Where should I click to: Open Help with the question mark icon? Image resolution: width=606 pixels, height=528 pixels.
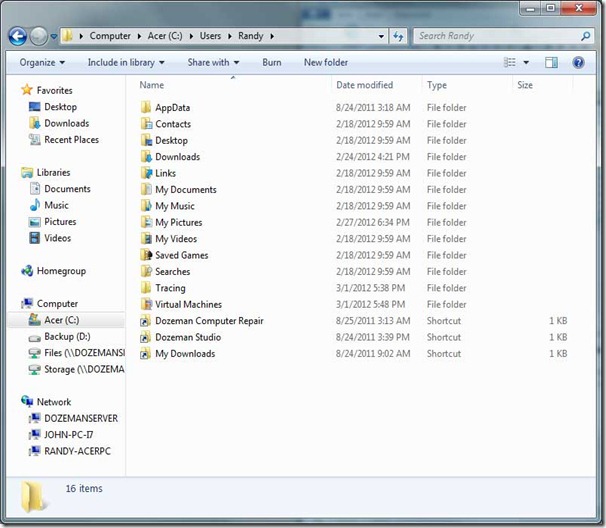578,63
